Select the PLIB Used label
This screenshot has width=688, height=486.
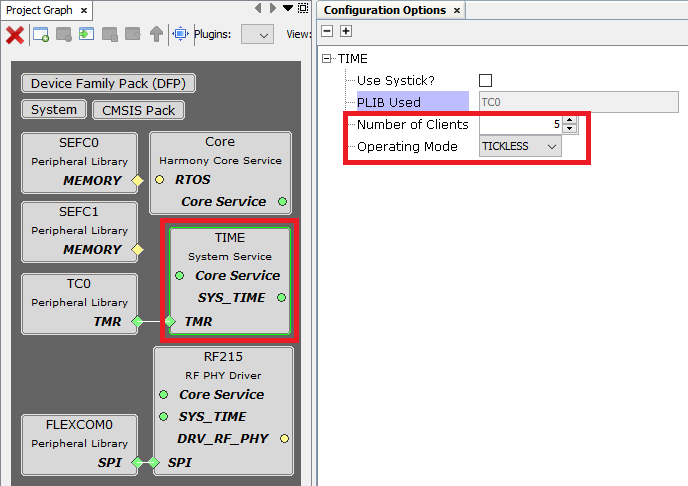coord(389,102)
